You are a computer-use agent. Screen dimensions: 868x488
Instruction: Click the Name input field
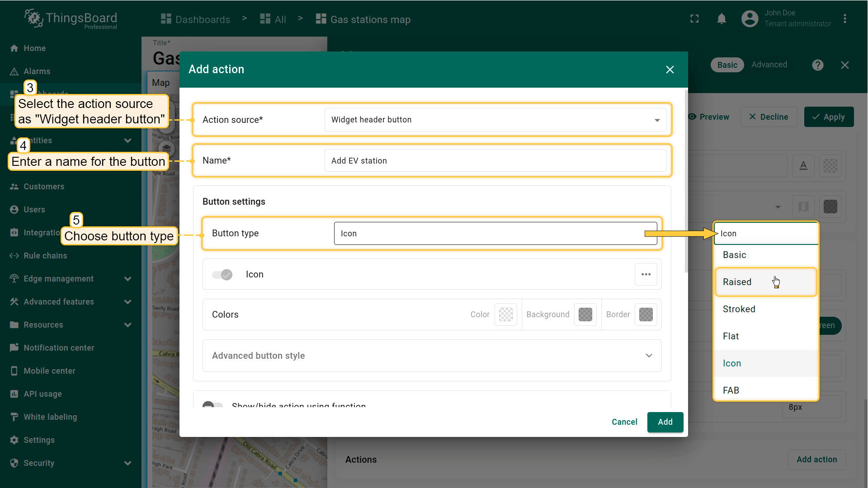pos(495,161)
